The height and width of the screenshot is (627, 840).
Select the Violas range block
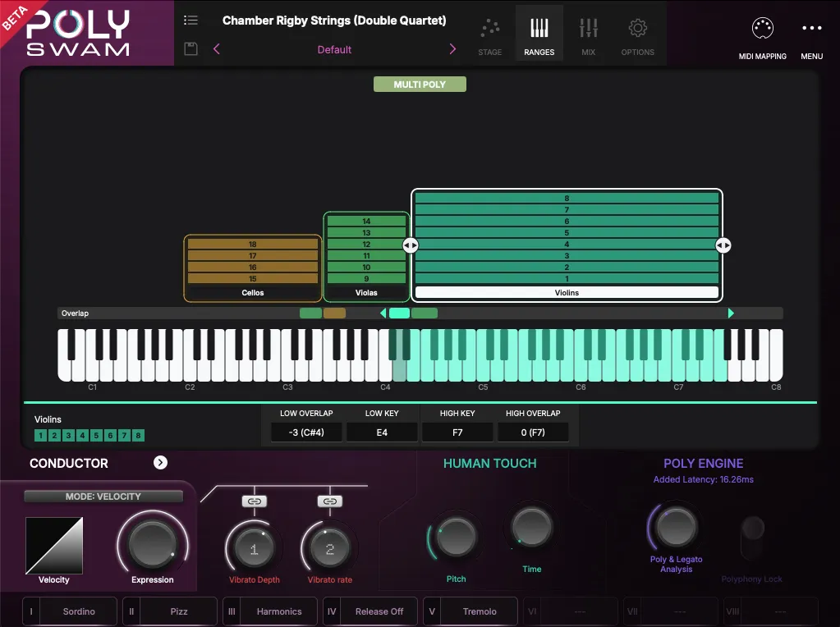point(366,257)
